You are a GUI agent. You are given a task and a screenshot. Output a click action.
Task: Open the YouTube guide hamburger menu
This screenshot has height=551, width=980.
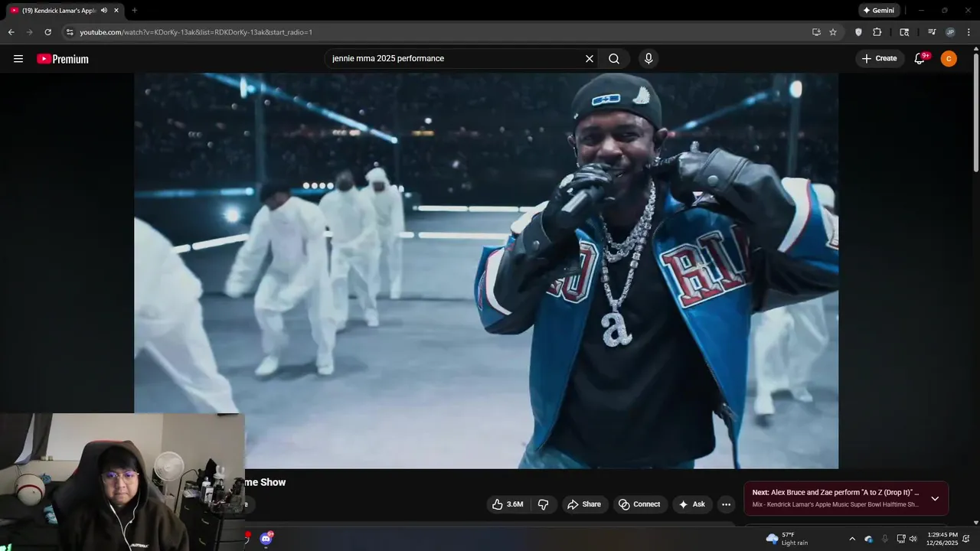click(x=18, y=59)
